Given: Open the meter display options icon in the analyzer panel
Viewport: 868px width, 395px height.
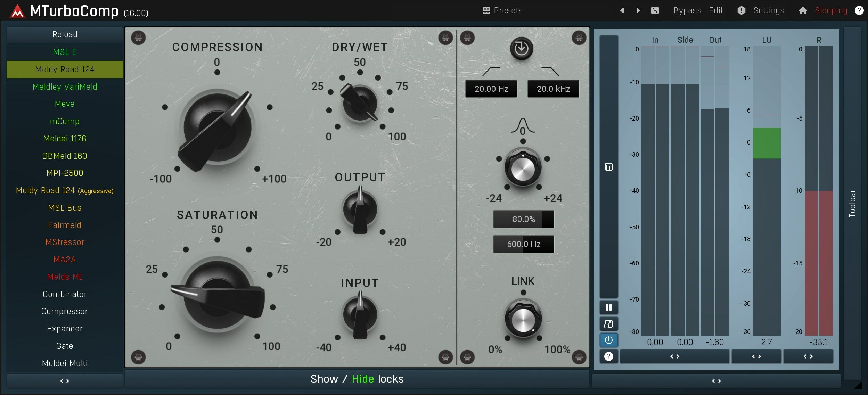Looking at the screenshot, I should coord(608,167).
